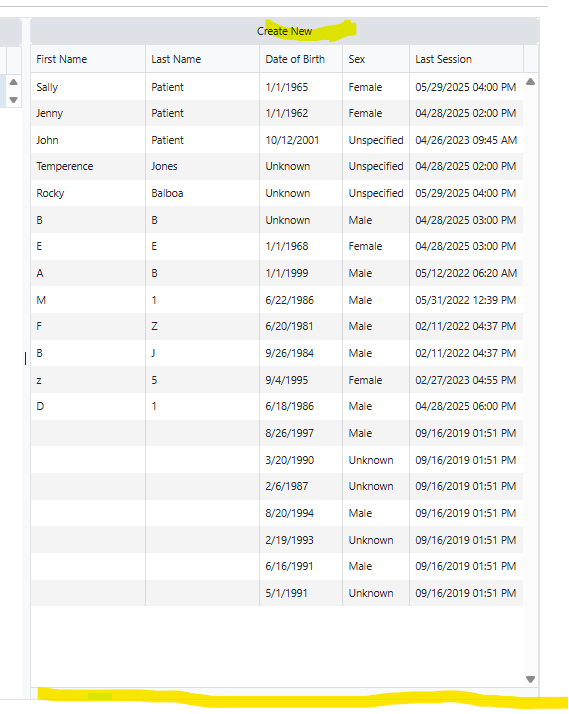Screen dimensions: 569x714
Task: Click the patient list vertical scrollbar track
Action: click(530, 380)
